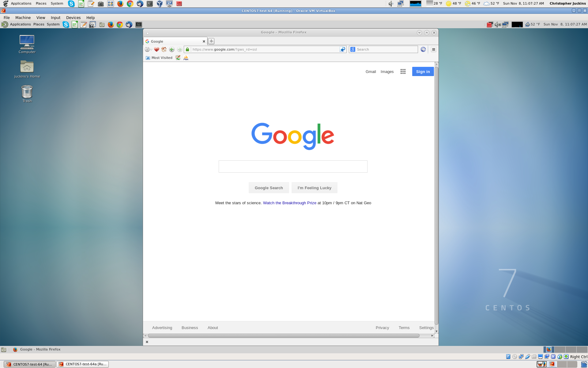The height and width of the screenshot is (368, 588).
Task: Click the reload arrow in address bar
Action: pyautogui.click(x=342, y=49)
